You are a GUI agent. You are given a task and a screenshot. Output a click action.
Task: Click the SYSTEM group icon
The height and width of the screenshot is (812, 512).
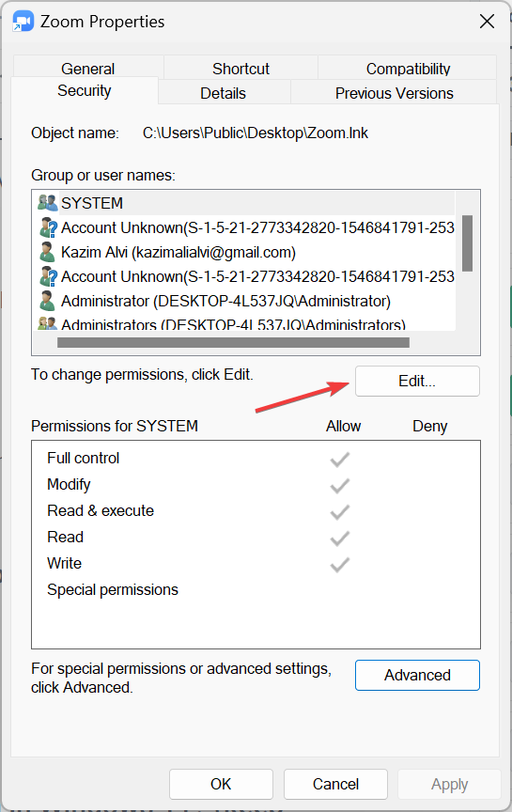tap(48, 202)
